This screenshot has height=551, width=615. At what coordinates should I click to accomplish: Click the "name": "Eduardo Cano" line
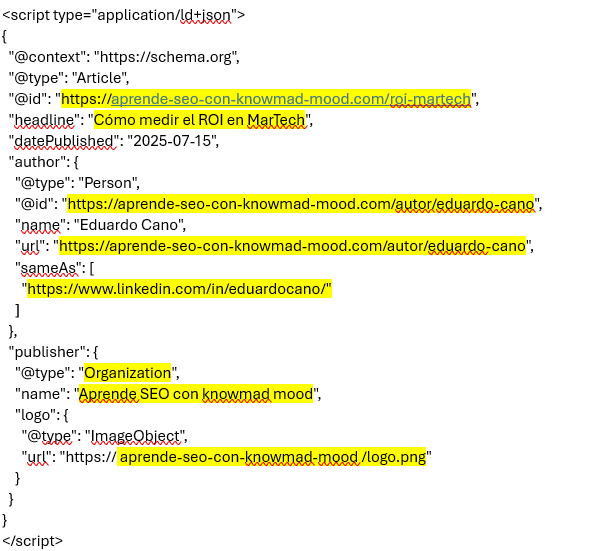[100, 225]
